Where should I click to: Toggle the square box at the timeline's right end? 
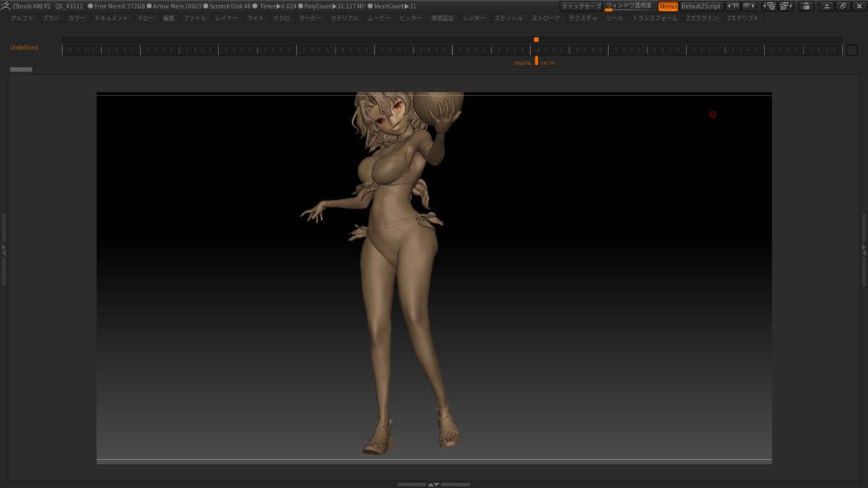(x=852, y=50)
